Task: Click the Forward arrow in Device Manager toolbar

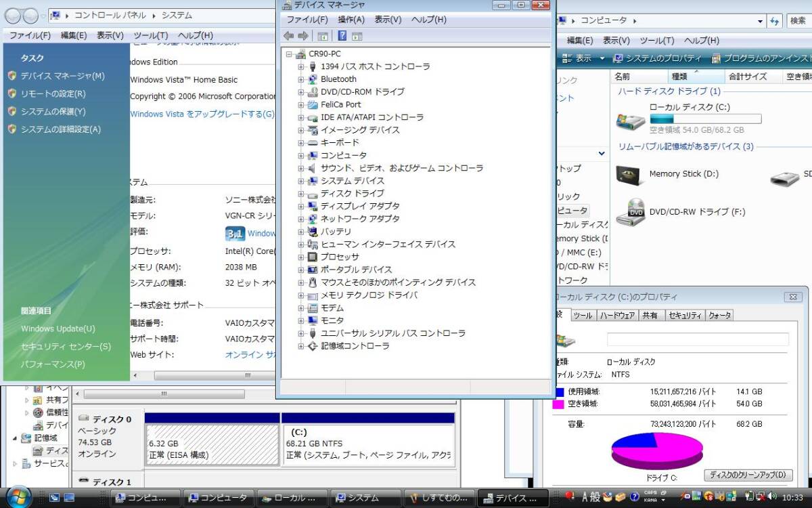Action: [x=303, y=36]
